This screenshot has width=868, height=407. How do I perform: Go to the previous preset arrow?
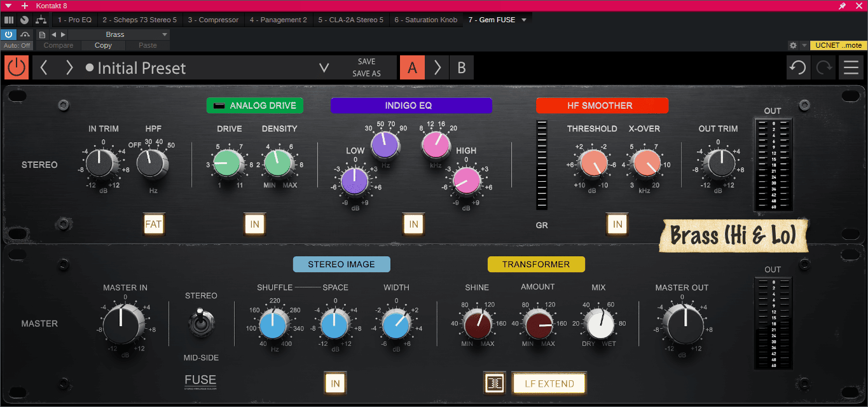[x=44, y=68]
